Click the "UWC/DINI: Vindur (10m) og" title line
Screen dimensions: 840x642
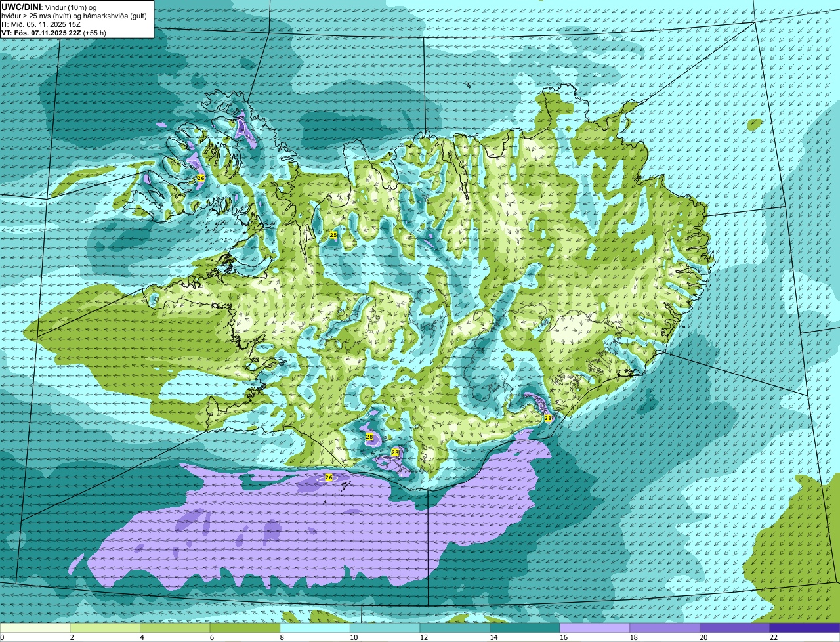(49, 7)
